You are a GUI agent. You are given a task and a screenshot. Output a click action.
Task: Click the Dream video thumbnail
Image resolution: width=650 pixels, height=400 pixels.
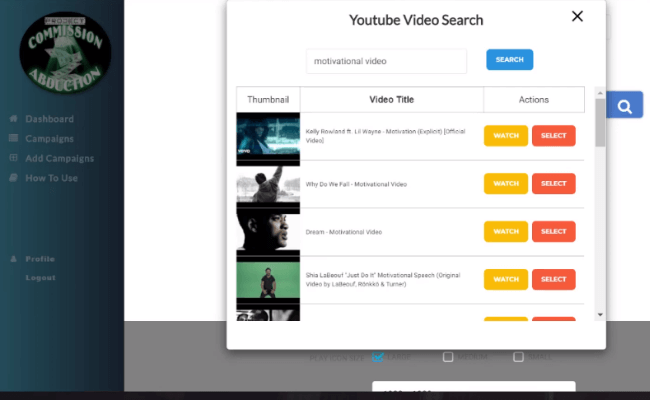(268, 232)
